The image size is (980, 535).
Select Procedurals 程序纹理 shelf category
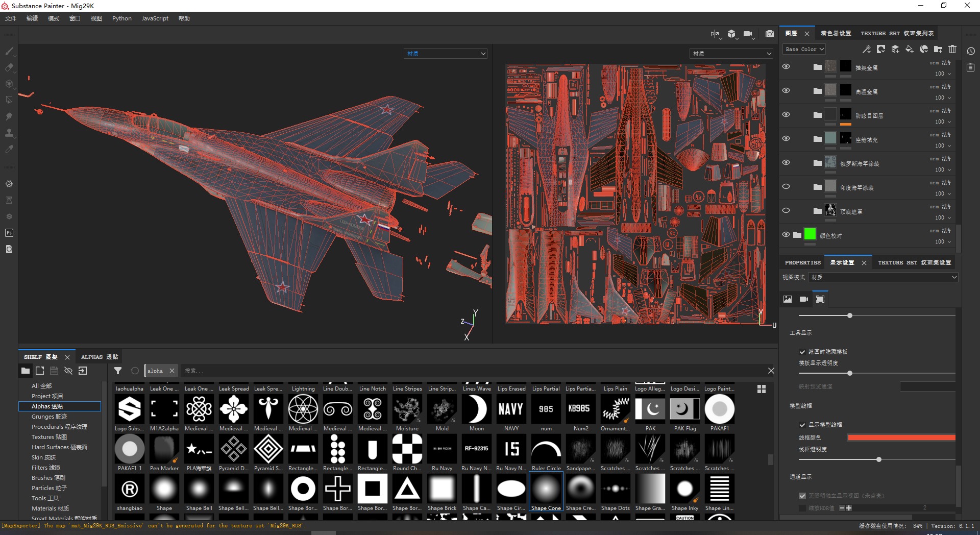pos(59,427)
